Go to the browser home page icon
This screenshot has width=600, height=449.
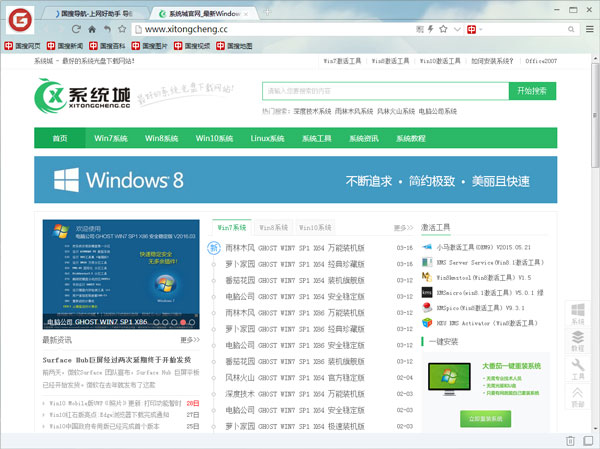[x=92, y=29]
